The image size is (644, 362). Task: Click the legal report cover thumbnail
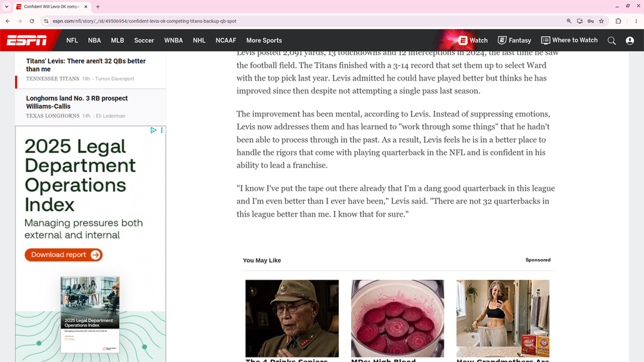[90, 315]
